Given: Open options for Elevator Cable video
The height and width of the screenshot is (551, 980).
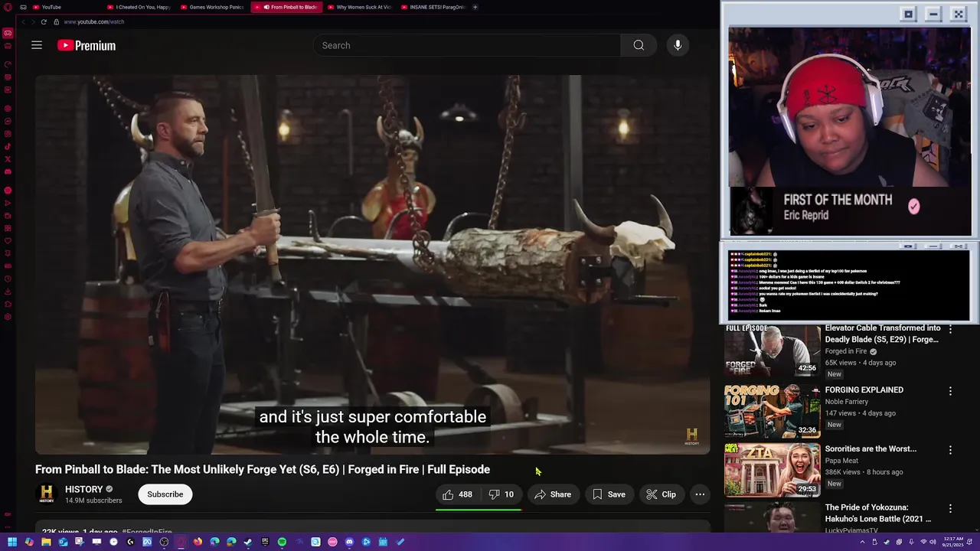Looking at the screenshot, I should point(950,329).
